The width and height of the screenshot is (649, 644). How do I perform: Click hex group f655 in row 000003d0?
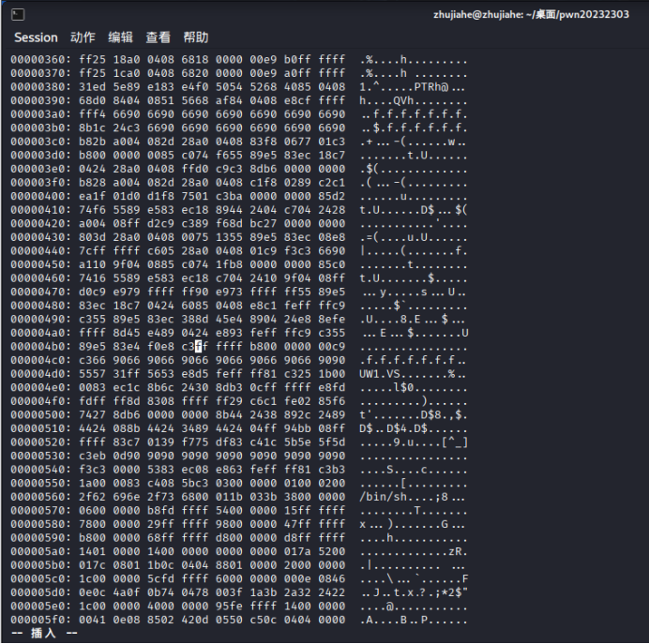click(229, 155)
